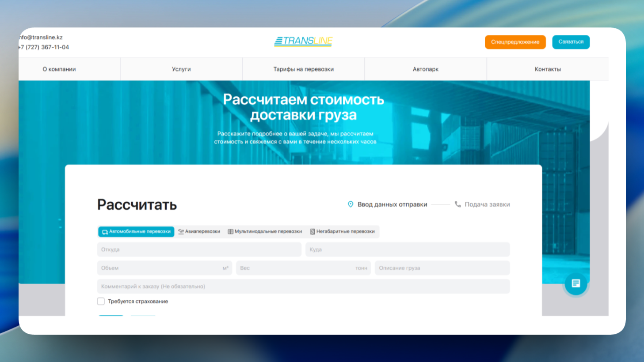Go to the Услуги menu section

pyautogui.click(x=181, y=69)
